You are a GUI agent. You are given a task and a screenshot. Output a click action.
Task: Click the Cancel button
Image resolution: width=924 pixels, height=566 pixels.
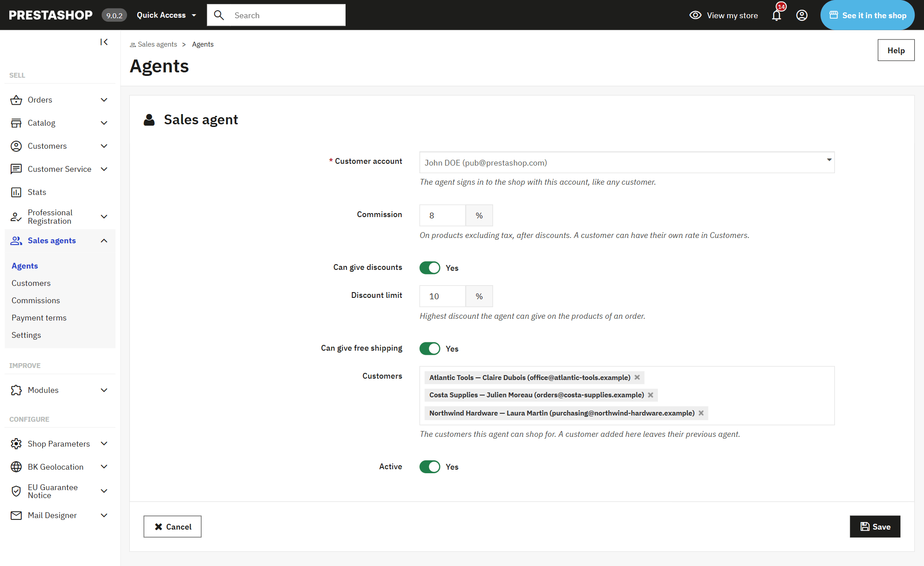point(172,526)
